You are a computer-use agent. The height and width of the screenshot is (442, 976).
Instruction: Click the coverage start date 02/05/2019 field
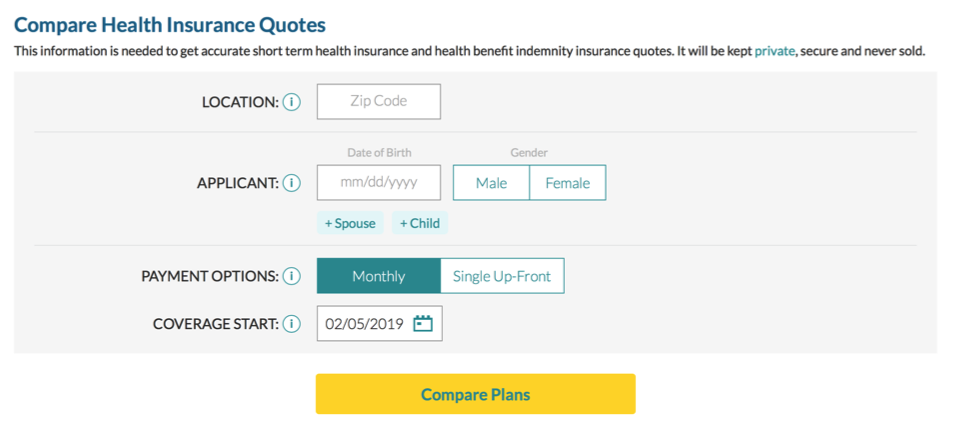coord(380,323)
